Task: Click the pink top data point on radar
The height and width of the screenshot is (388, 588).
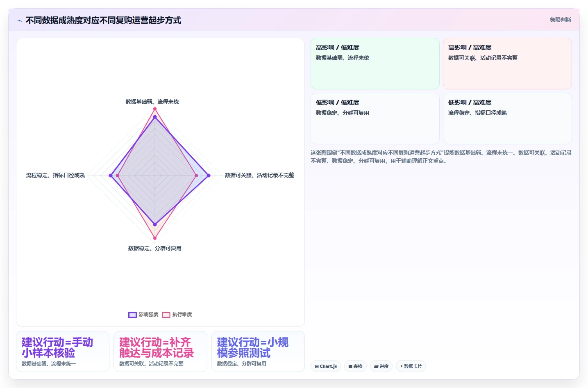Action: pyautogui.click(x=155, y=109)
